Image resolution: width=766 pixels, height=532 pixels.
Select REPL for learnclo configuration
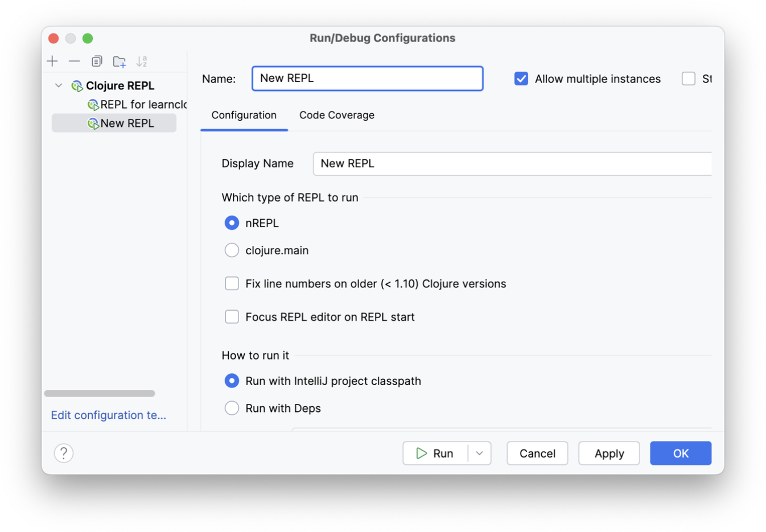click(x=137, y=105)
